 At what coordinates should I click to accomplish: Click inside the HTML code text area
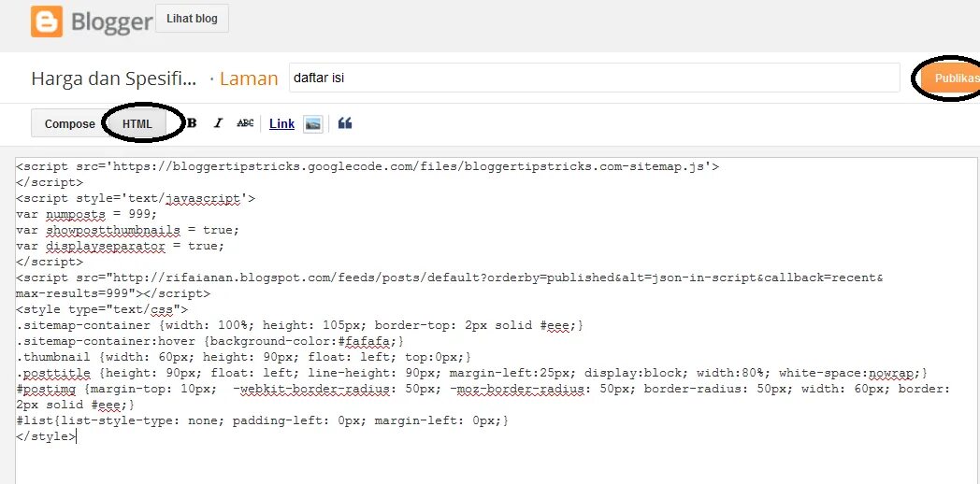click(497, 320)
